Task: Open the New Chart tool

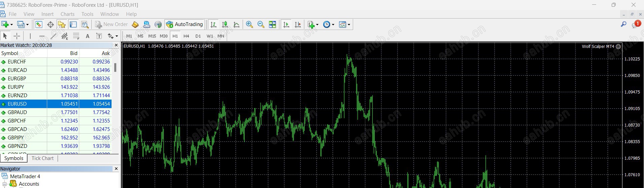Action: point(5,24)
